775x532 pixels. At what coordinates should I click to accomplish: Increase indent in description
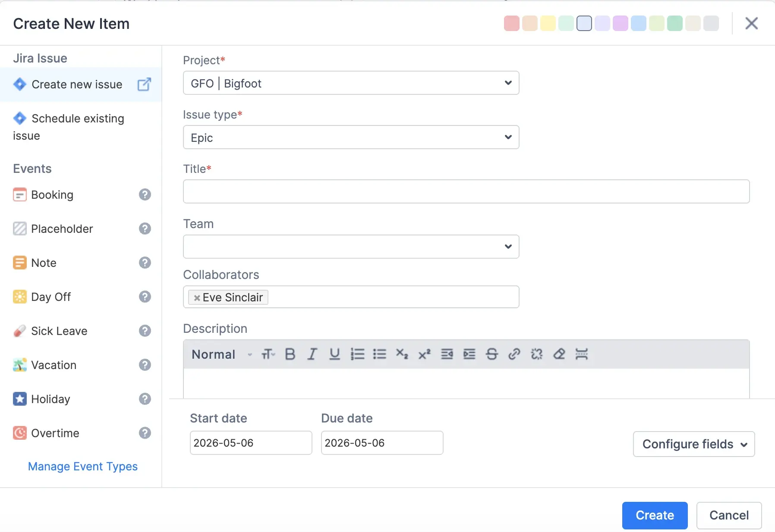(469, 354)
